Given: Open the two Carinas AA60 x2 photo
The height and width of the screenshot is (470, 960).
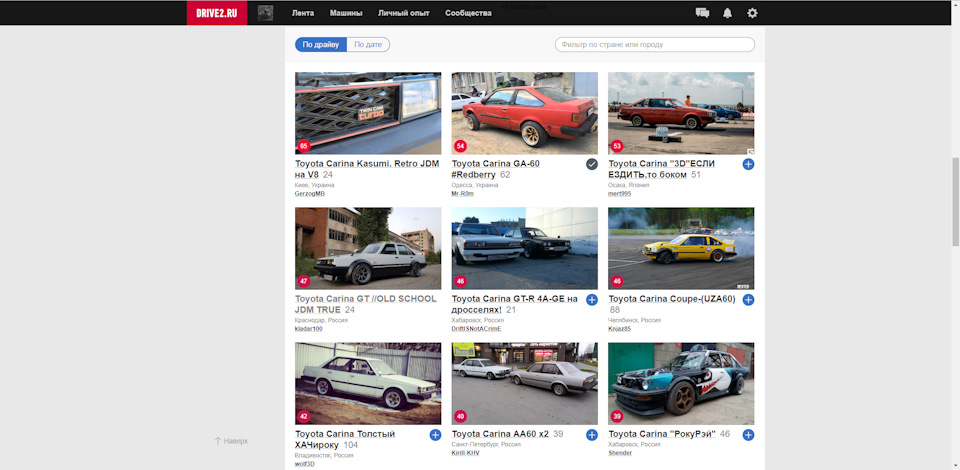Looking at the screenshot, I should click(x=525, y=384).
